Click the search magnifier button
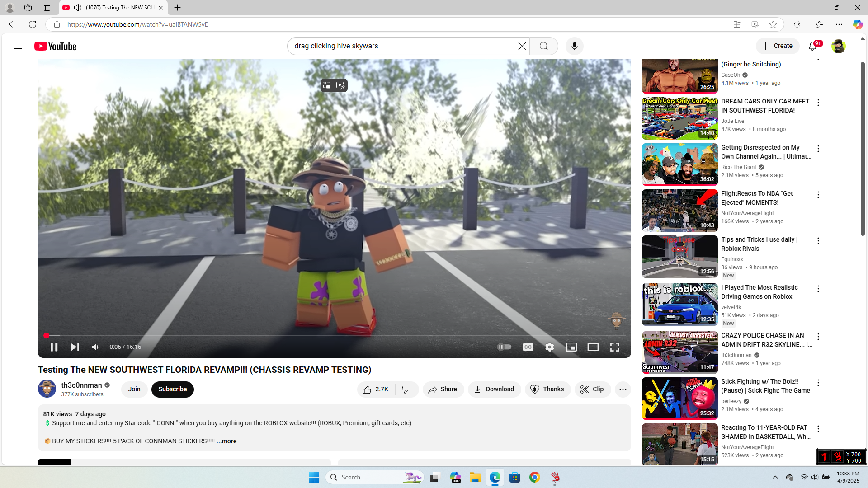868x488 pixels. [x=543, y=46]
